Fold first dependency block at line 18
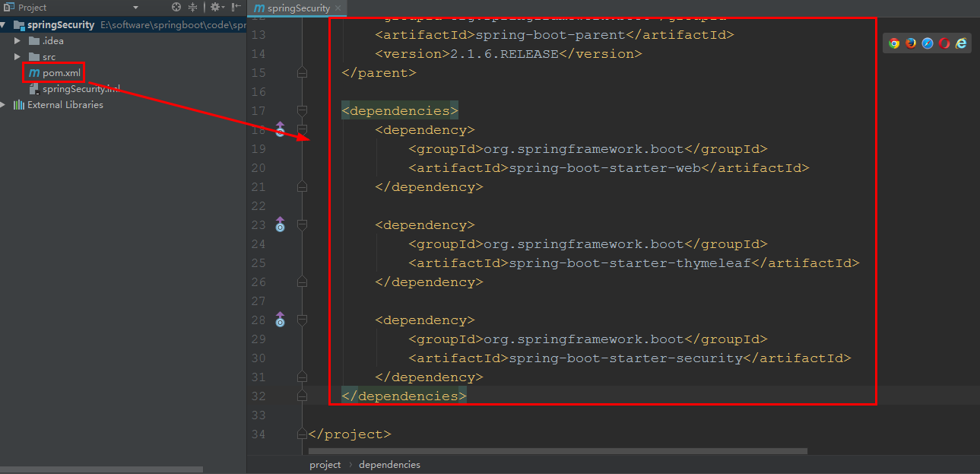The width and height of the screenshot is (980, 474). coord(302,129)
